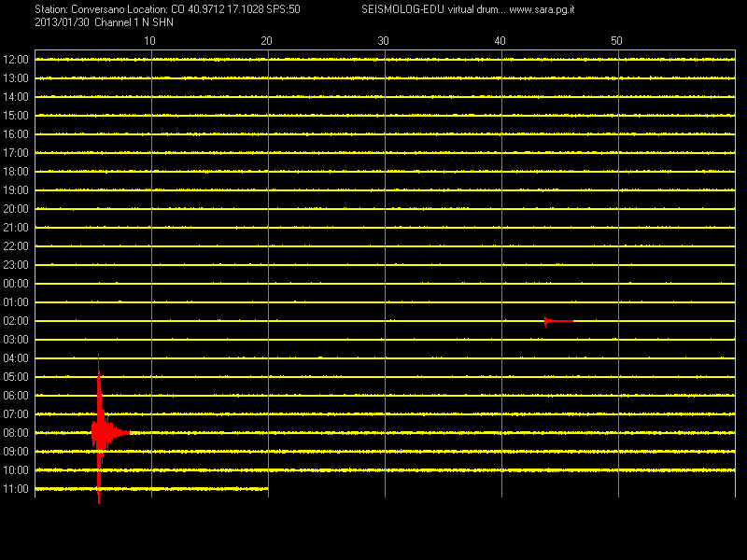Click the 21:00 hour label
Screen dimensions: 747x560
(x=16, y=228)
